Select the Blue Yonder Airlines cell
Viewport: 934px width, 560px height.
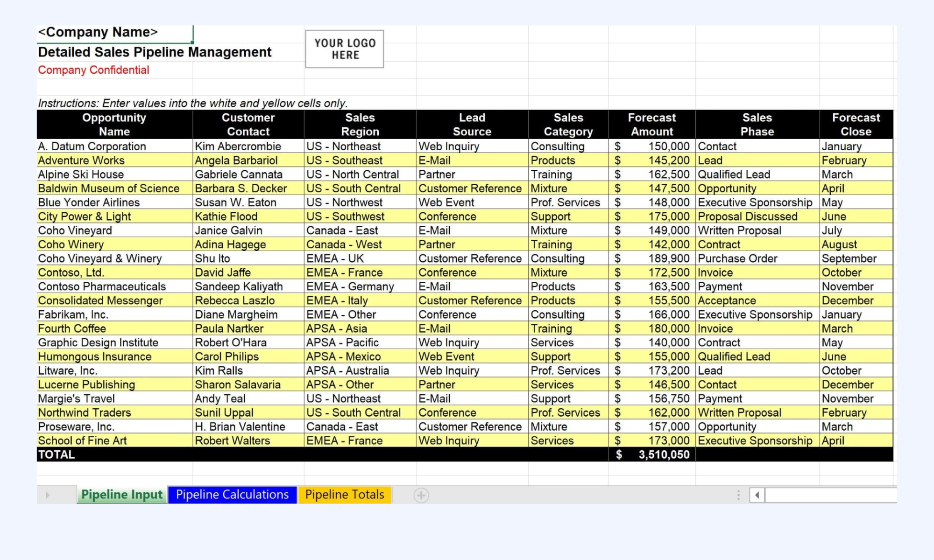point(114,202)
